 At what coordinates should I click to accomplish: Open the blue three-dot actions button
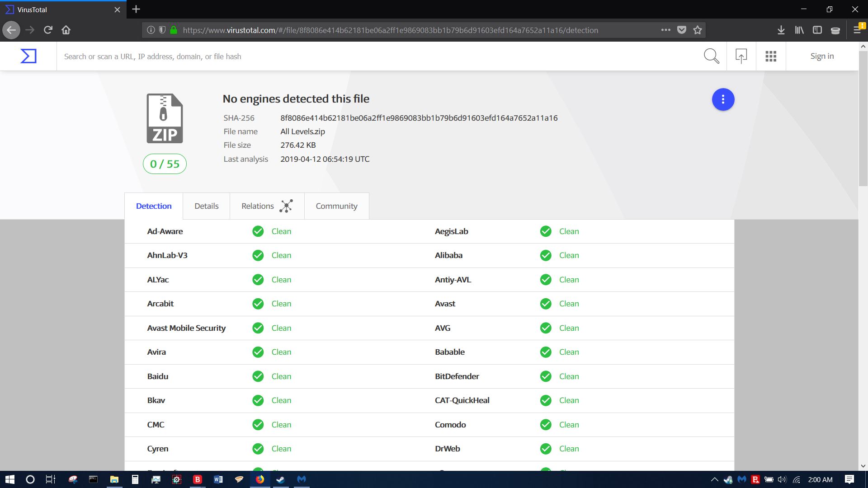click(x=723, y=99)
